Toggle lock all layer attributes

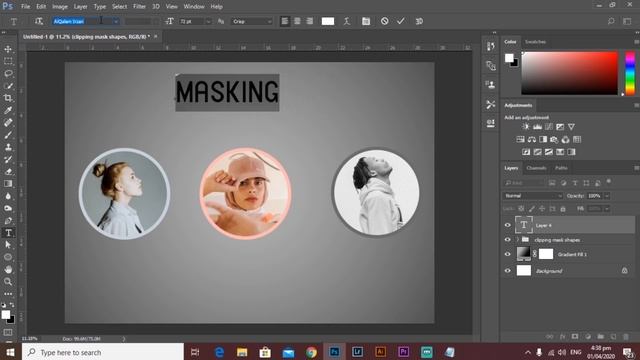point(563,209)
